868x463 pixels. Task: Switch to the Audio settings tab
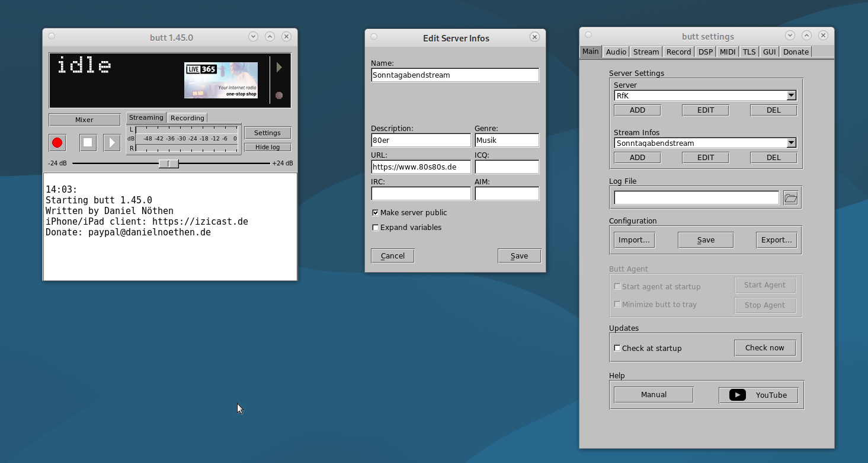tap(616, 52)
